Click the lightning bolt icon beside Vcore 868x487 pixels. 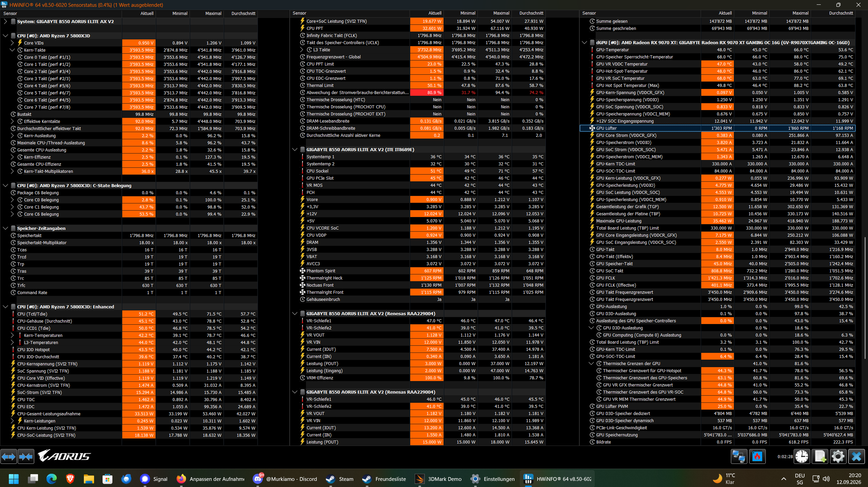(302, 200)
